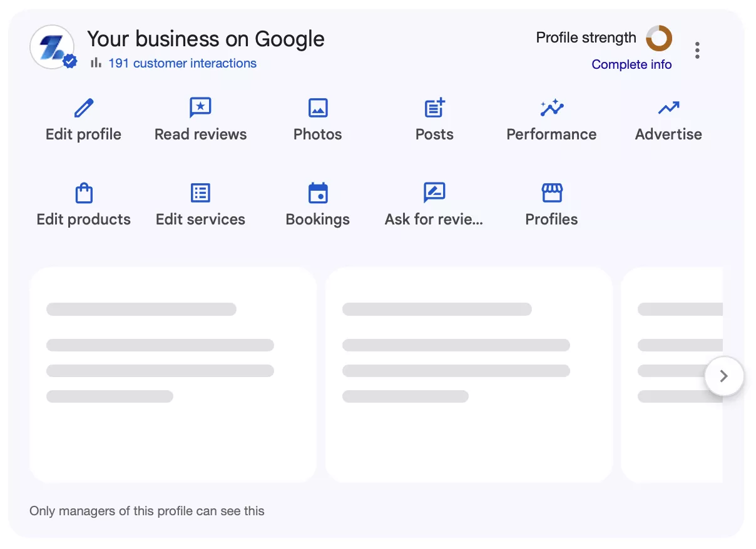This screenshot has height=549, width=756.
Task: Open the Edit profile pencil icon
Action: (x=84, y=108)
